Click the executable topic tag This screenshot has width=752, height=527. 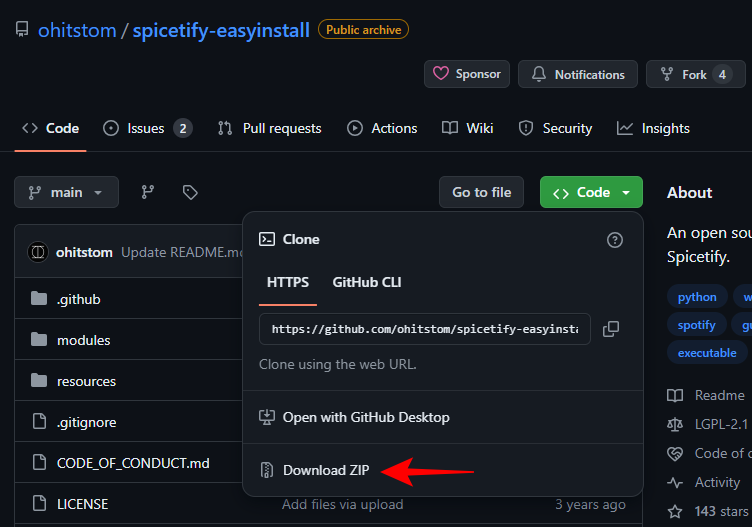click(x=707, y=353)
